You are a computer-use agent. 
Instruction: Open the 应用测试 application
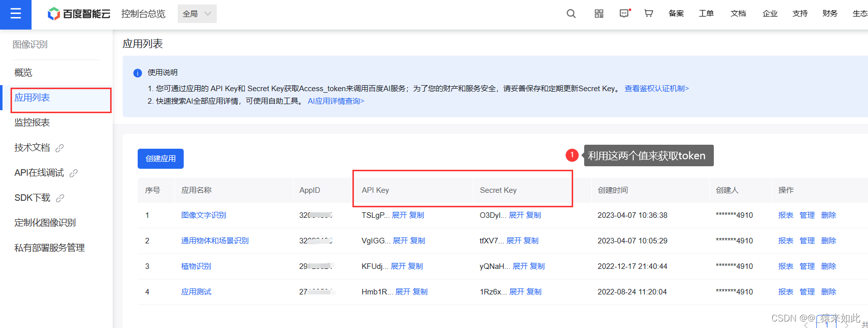(196, 292)
